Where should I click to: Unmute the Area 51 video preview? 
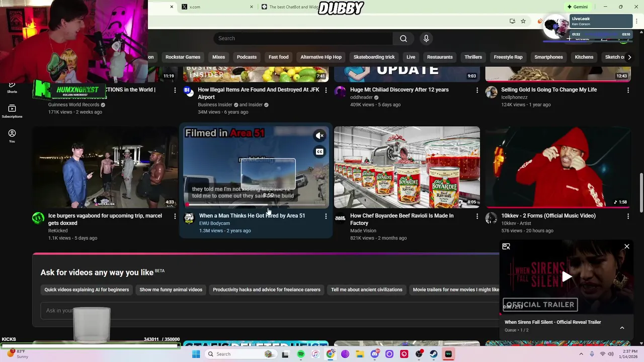pyautogui.click(x=319, y=136)
